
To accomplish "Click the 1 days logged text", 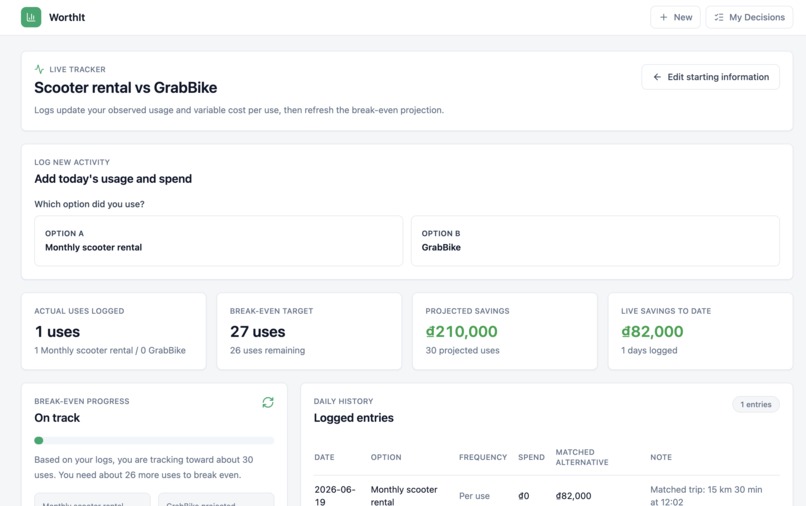I will (x=649, y=350).
